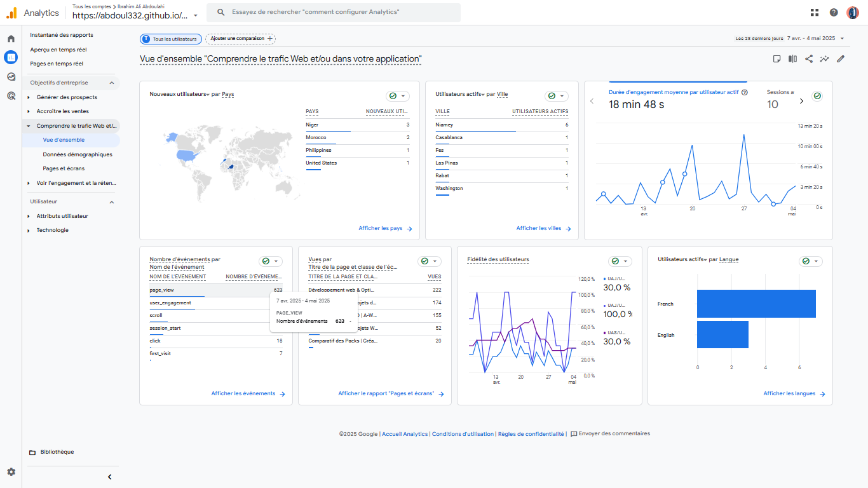Open data quality dropdown on Langue card
This screenshot has height=488, width=868.
[x=811, y=261]
